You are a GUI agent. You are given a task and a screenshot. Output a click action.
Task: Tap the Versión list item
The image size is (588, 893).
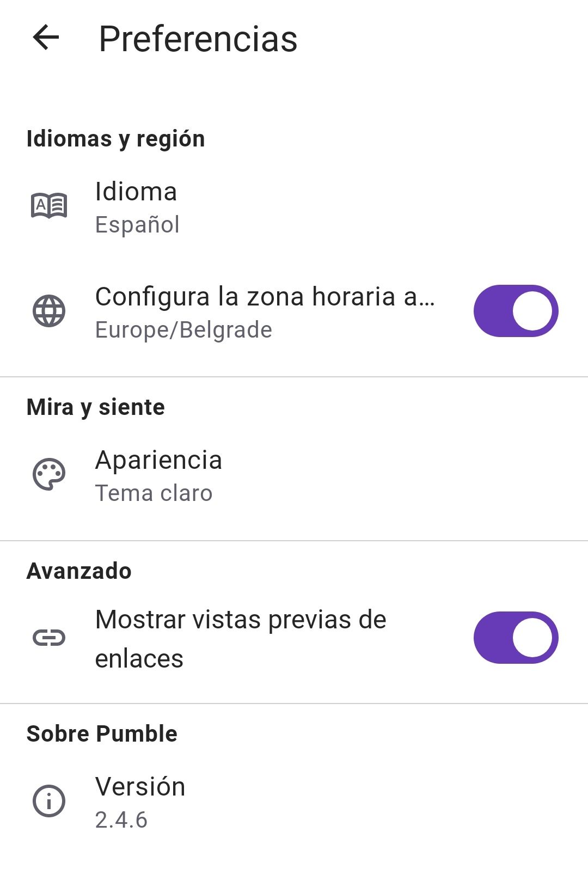[140, 787]
